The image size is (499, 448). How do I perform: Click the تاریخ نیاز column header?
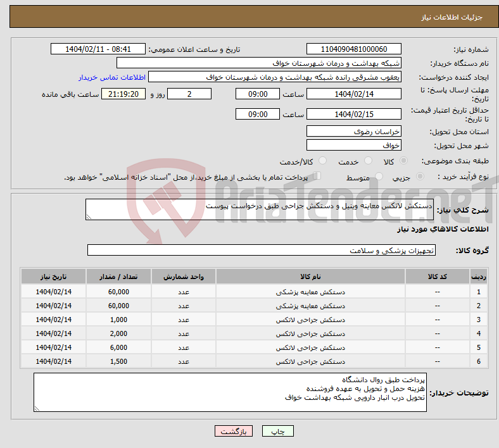[53, 277]
